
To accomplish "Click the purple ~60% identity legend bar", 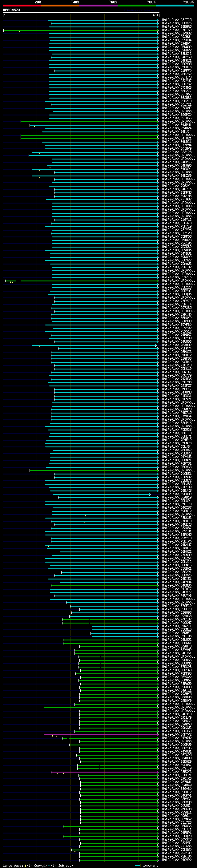I will coord(98,6).
